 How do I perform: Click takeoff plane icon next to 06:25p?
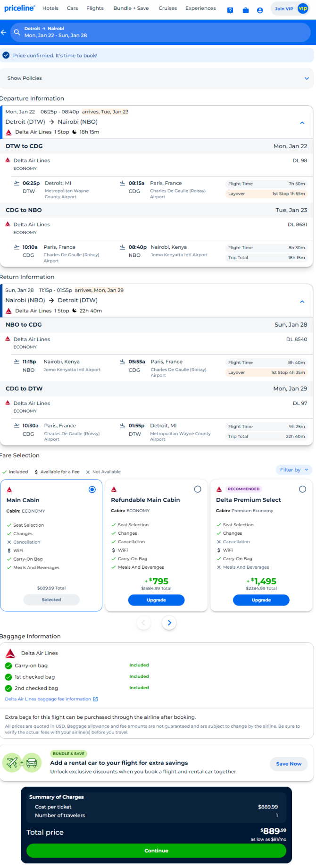click(17, 183)
